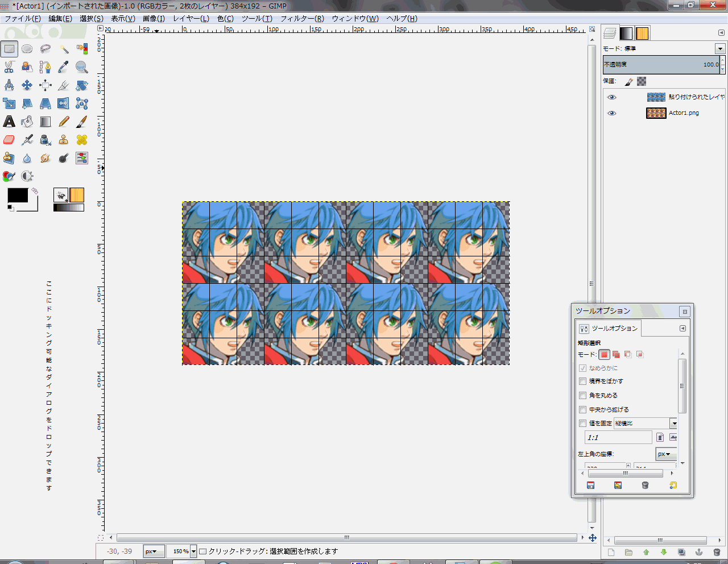The width and height of the screenshot is (728, 564).
Task: Select the Paintbrush tool
Action: [x=82, y=122]
